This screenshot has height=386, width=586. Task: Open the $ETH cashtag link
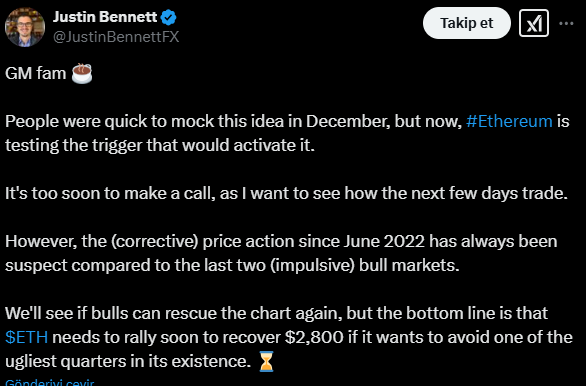[x=27, y=337]
